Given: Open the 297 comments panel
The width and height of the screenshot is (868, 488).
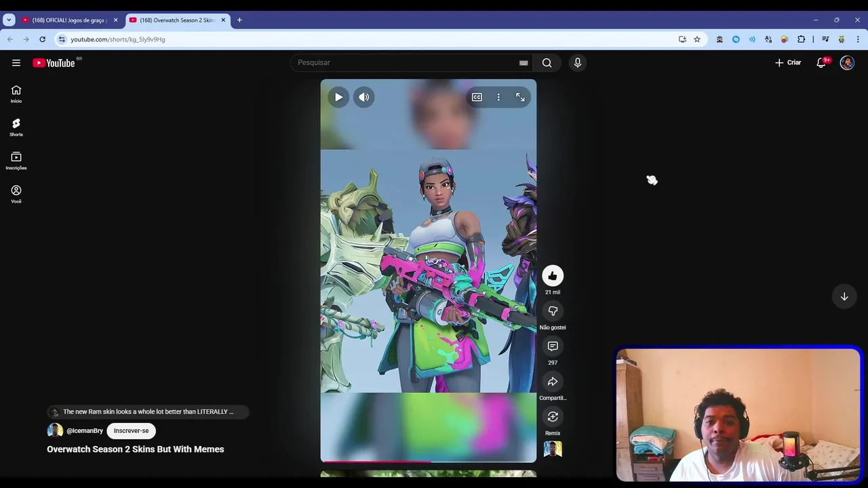Looking at the screenshot, I should click(553, 346).
